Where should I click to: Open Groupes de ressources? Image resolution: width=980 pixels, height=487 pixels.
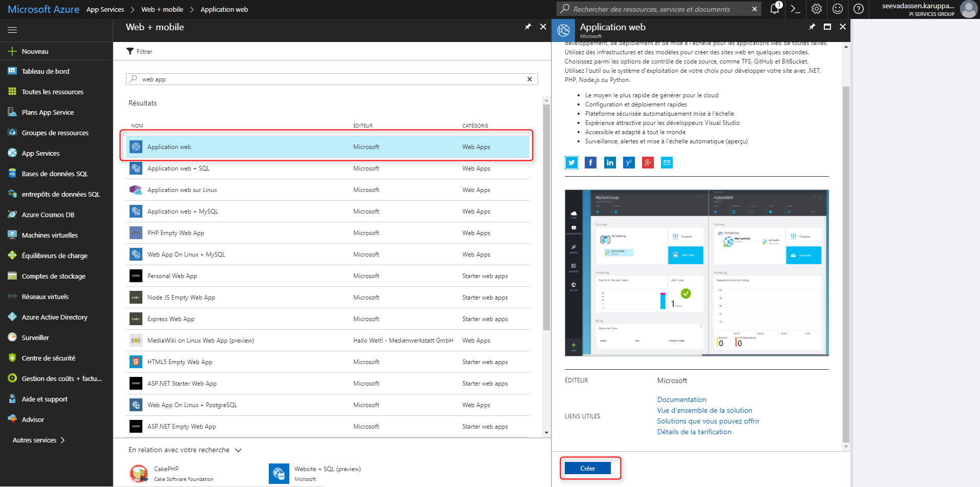(56, 133)
